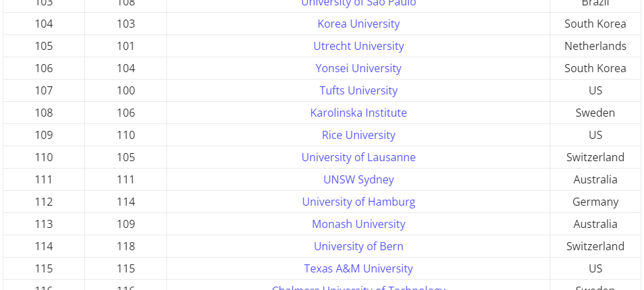Open the University of Bern link
Image resolution: width=644 pixels, height=290 pixels.
(x=358, y=246)
